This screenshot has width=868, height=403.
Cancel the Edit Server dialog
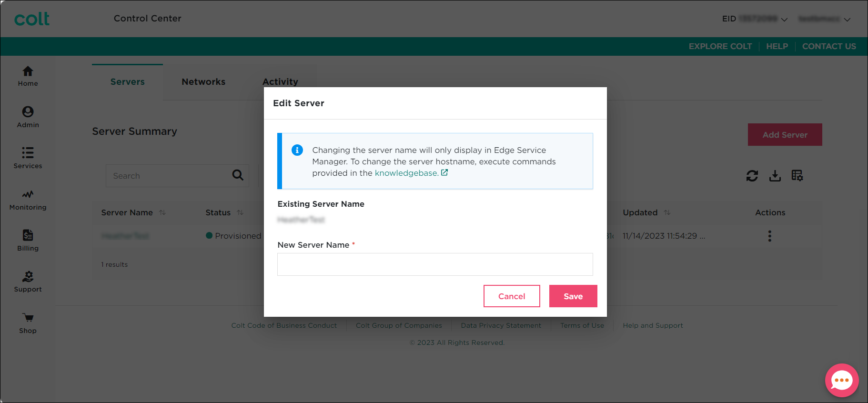click(512, 296)
